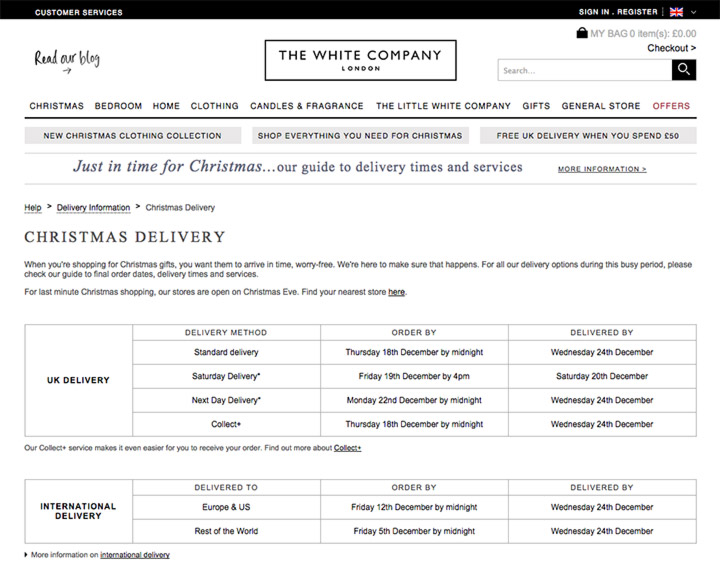The height and width of the screenshot is (569, 720).
Task: Open the General Store menu
Action: point(601,106)
